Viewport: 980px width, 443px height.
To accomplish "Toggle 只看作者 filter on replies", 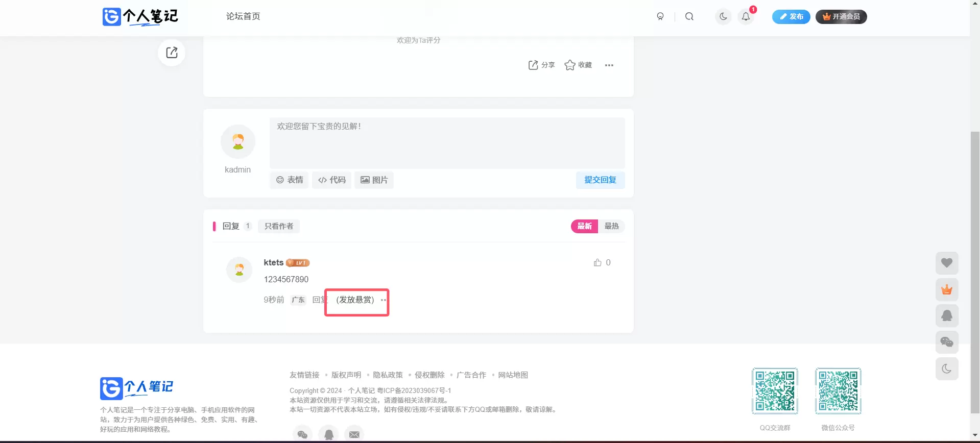I will click(x=279, y=226).
